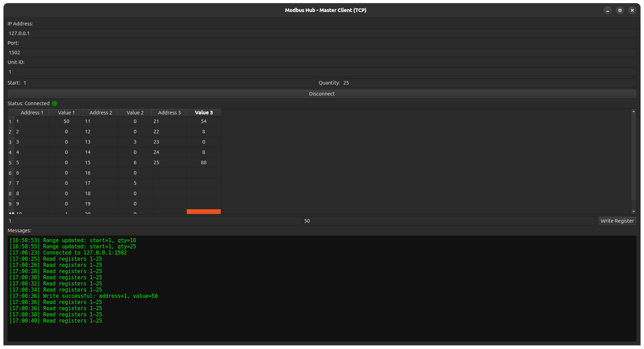Viewport: 644px width, 349px height.
Task: Select the Value 3 column header
Action: (x=204, y=112)
